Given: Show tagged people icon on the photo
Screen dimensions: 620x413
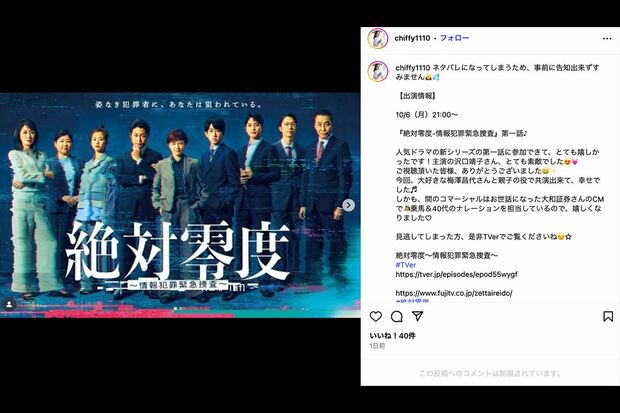Looking at the screenshot, I should click(x=8, y=304).
